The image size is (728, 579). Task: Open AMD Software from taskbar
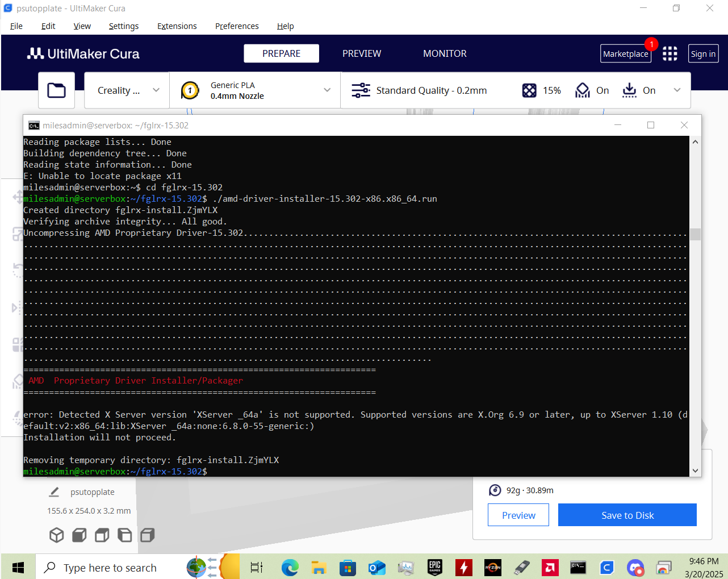pos(550,567)
